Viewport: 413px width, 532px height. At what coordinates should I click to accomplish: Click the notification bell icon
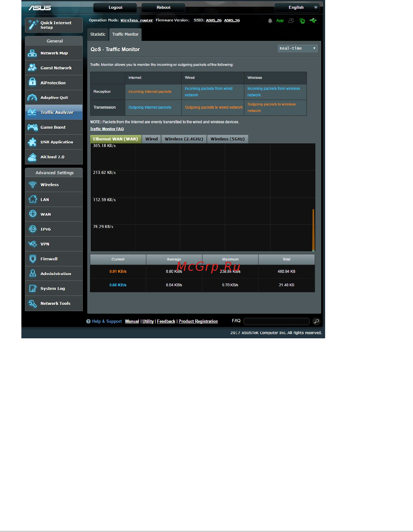click(x=270, y=20)
